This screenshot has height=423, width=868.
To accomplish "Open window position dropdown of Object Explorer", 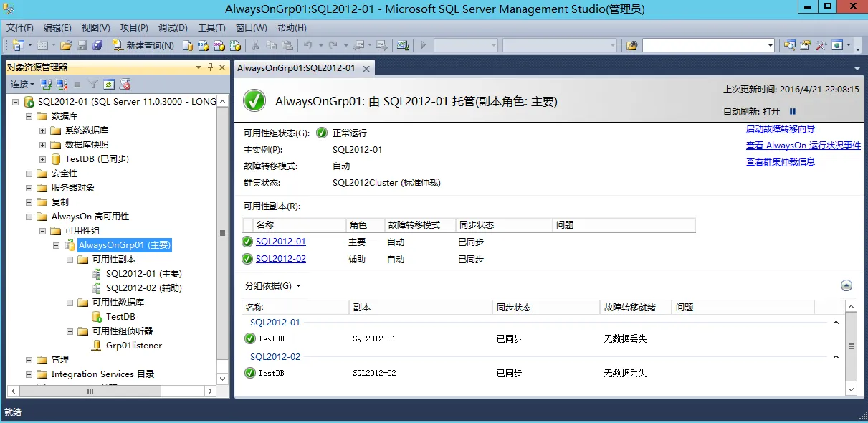I will (x=199, y=67).
